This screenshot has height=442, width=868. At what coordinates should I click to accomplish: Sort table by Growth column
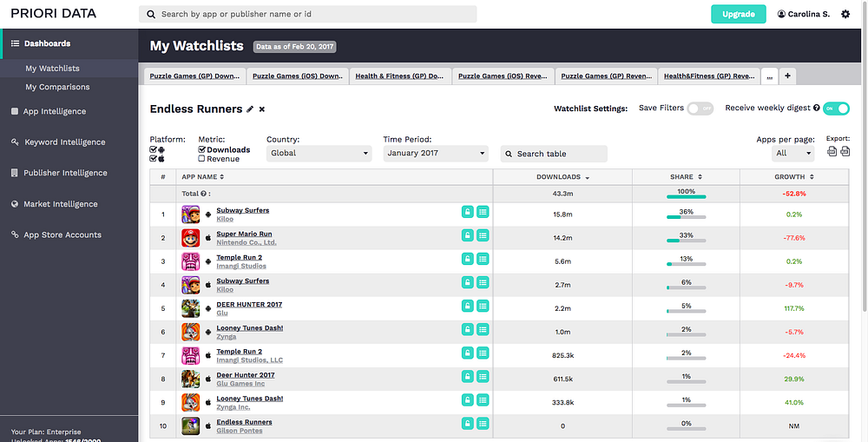(794, 176)
